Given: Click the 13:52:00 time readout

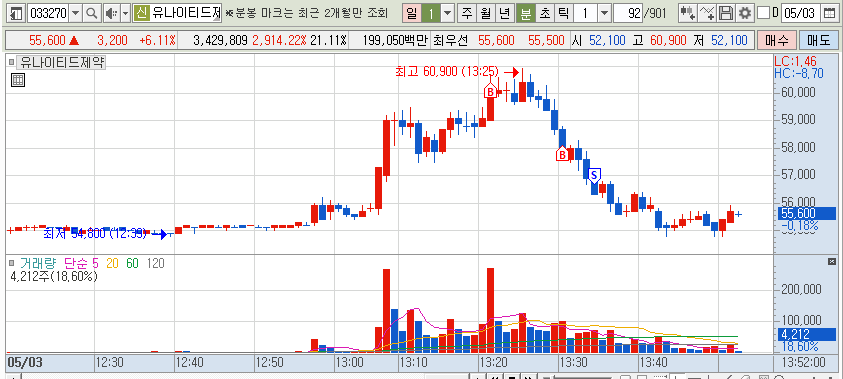Looking at the screenshot, I should [803, 362].
